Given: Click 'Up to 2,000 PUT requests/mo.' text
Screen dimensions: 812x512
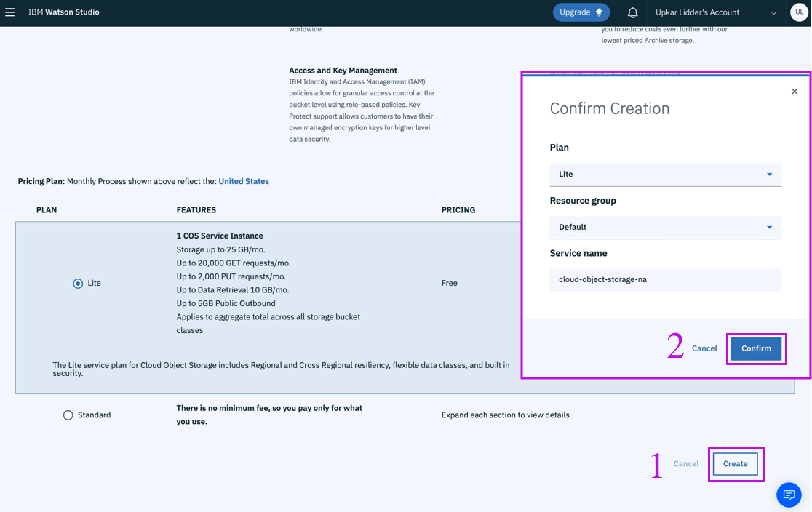Looking at the screenshot, I should point(231,276).
